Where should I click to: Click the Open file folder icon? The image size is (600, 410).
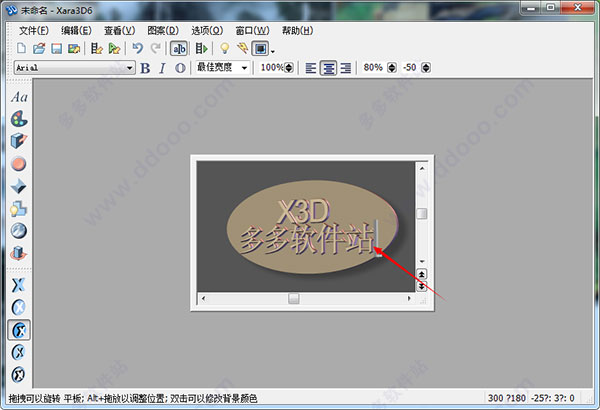(39, 49)
